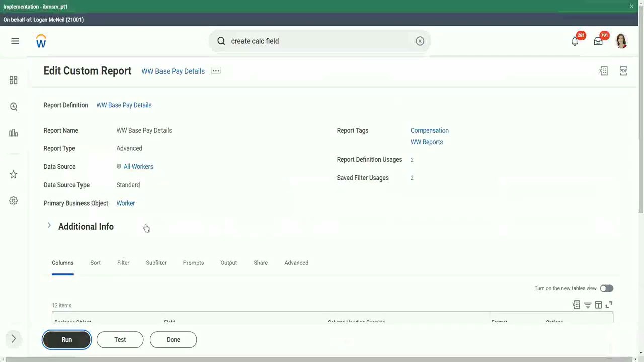644x362 pixels.
Task: Export the columns table to Excel
Action: click(x=577, y=305)
